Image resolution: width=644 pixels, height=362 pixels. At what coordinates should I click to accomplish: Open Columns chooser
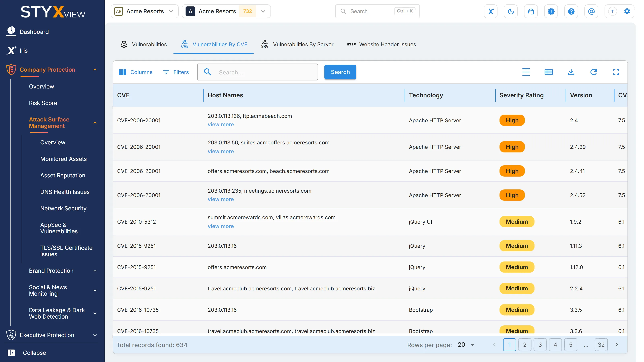tap(135, 72)
